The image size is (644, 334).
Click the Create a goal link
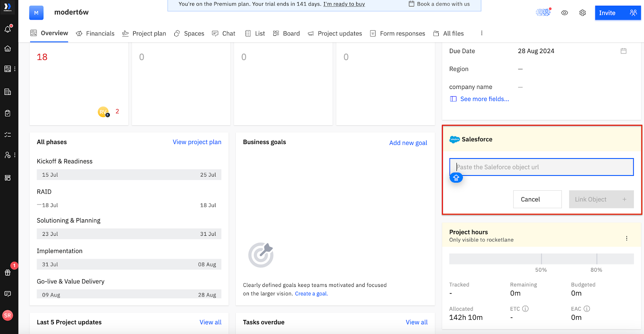click(x=311, y=294)
